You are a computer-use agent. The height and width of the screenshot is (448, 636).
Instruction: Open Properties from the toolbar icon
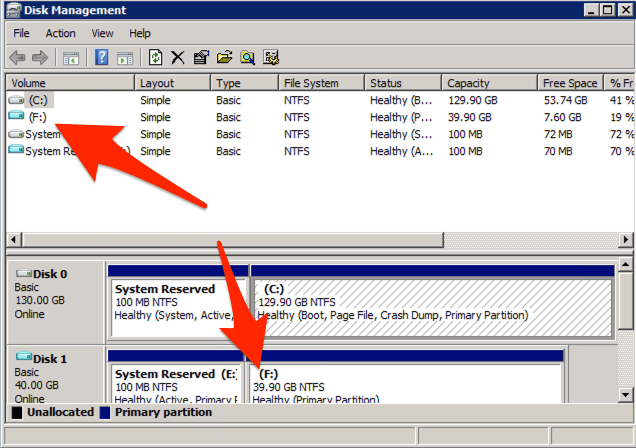point(201,58)
